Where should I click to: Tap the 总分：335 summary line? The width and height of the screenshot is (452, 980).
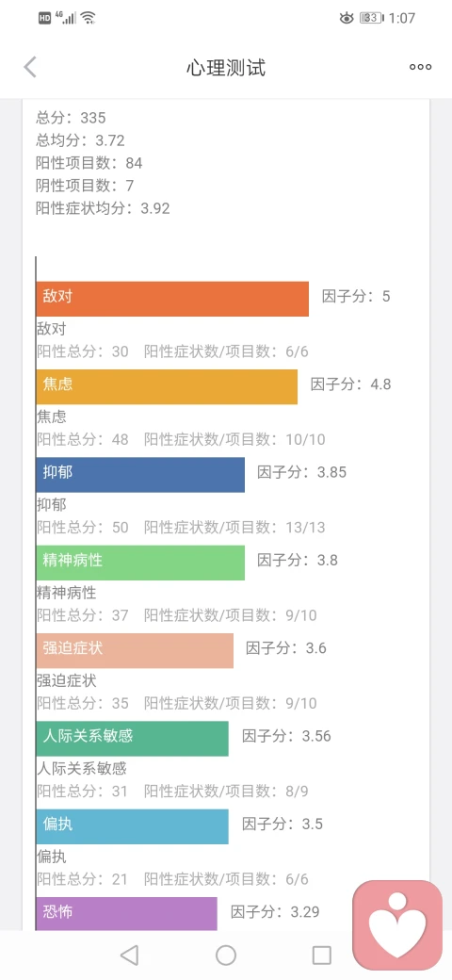coord(72,118)
